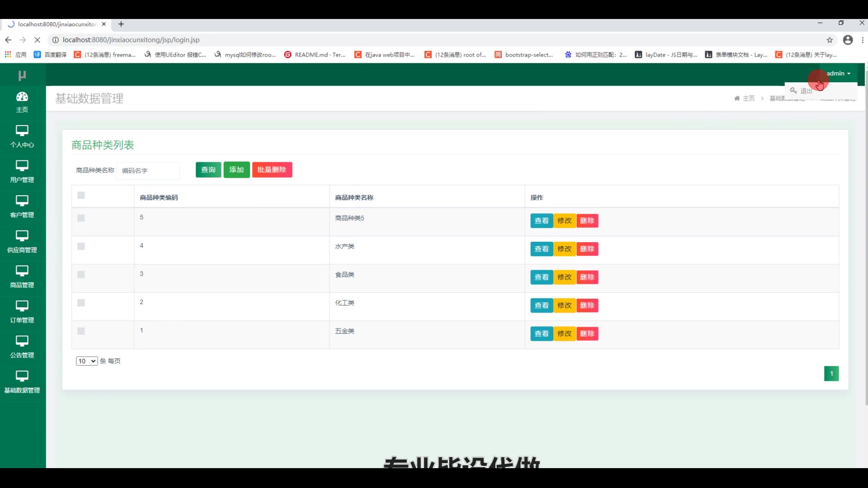Toggle the select-all header checkbox
This screenshot has height=488, width=868.
tap(81, 195)
